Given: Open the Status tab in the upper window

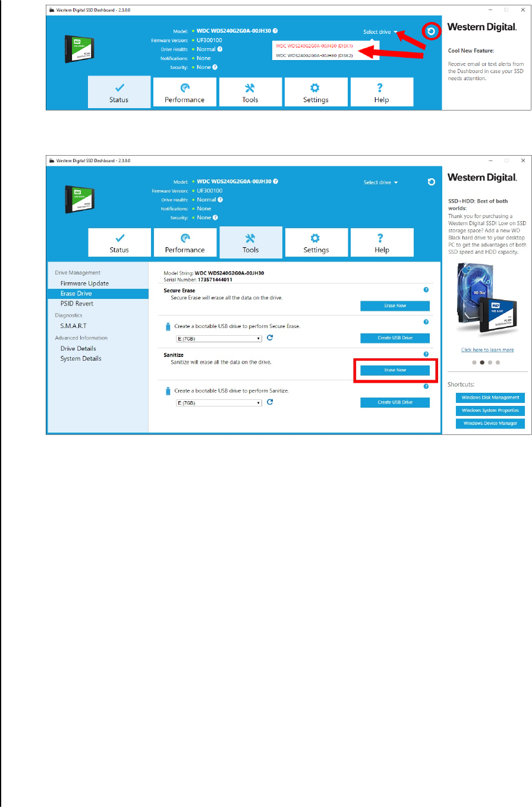Looking at the screenshot, I should [119, 92].
